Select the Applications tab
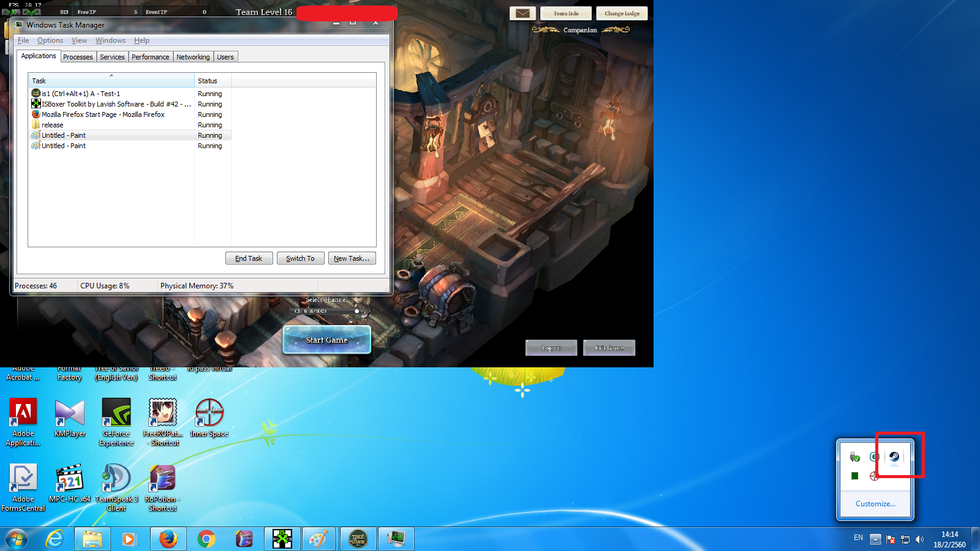The width and height of the screenshot is (980, 551). point(39,56)
